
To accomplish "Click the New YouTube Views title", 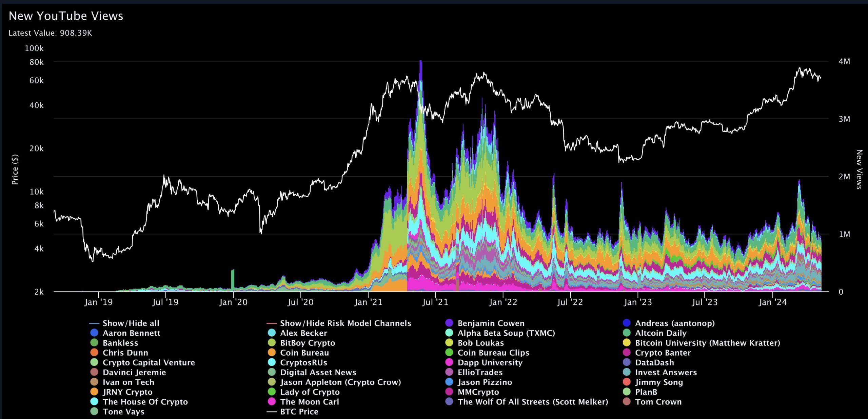I will pos(66,16).
